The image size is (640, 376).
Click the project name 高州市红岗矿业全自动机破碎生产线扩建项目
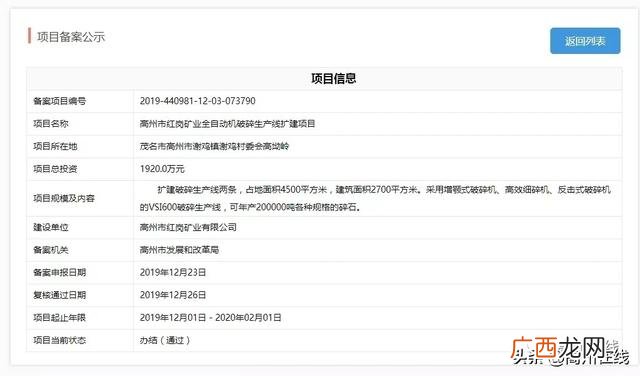[x=227, y=124]
